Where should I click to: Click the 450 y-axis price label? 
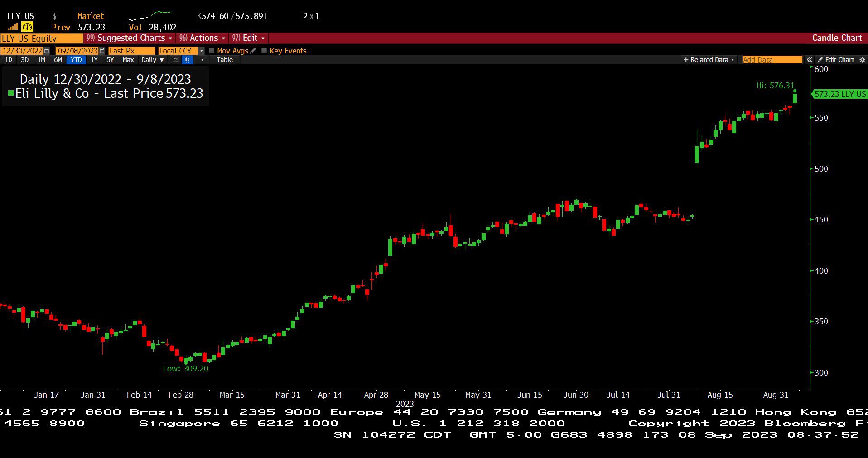(x=821, y=220)
